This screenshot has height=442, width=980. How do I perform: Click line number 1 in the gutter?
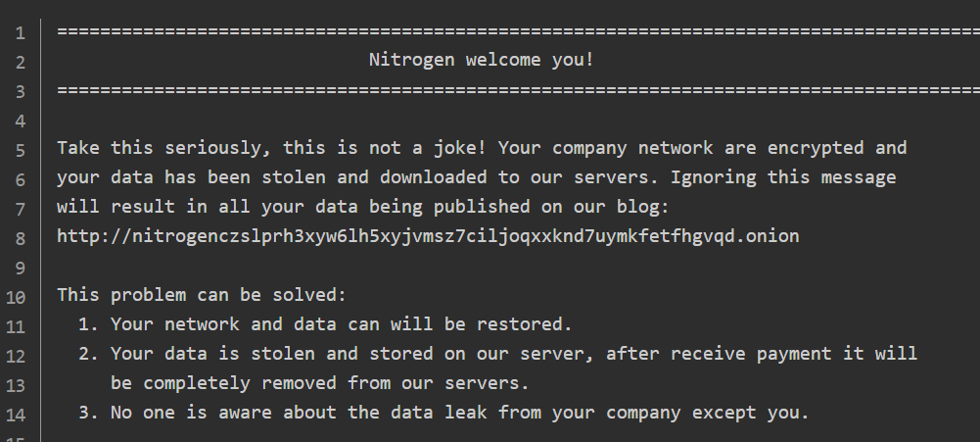click(21, 32)
